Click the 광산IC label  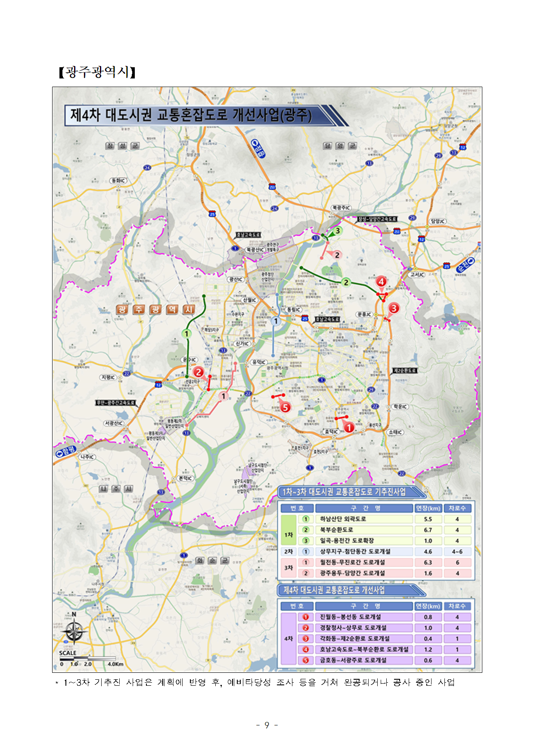click(x=236, y=279)
